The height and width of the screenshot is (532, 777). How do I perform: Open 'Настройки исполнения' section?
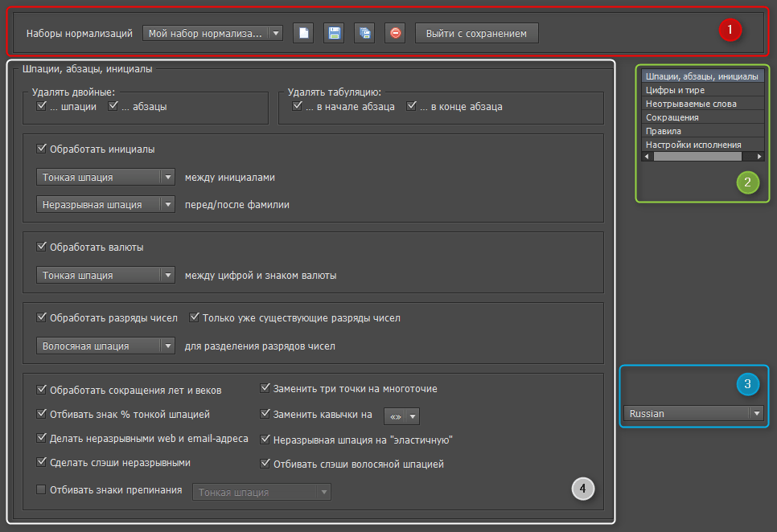coord(693,145)
